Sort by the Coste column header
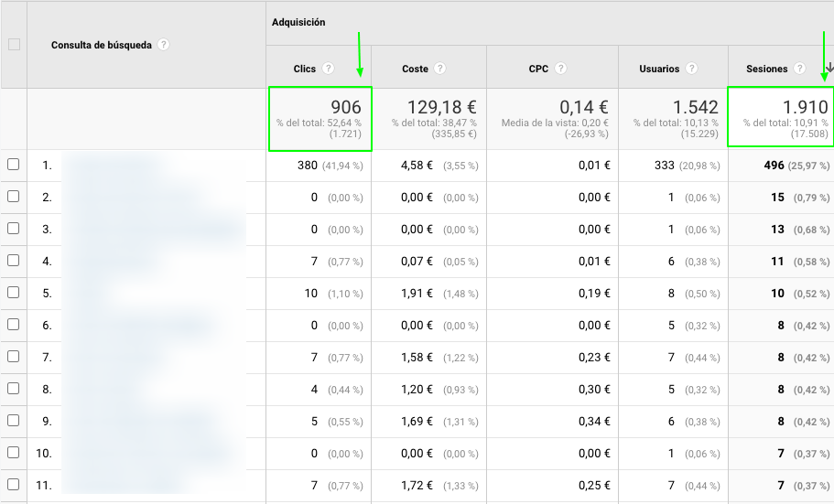The width and height of the screenshot is (834, 504). pos(415,69)
